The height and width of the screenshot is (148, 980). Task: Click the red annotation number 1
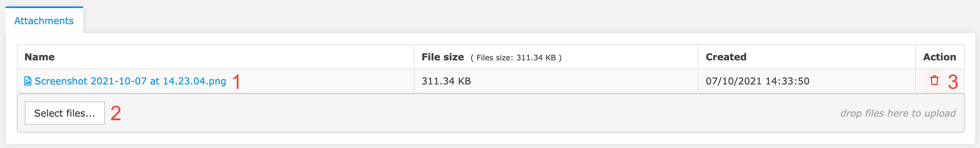click(237, 82)
